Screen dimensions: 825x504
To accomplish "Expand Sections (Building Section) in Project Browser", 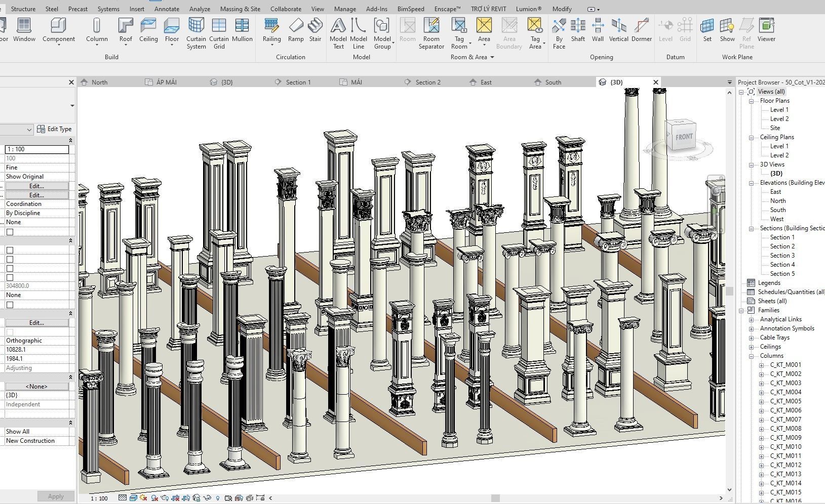I will tap(752, 228).
